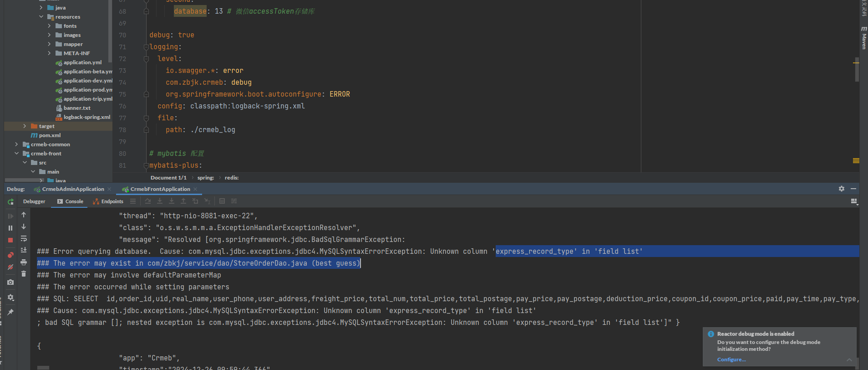The width and height of the screenshot is (868, 370).
Task: Click the project tree horizontal scrollbar
Action: click(x=25, y=180)
